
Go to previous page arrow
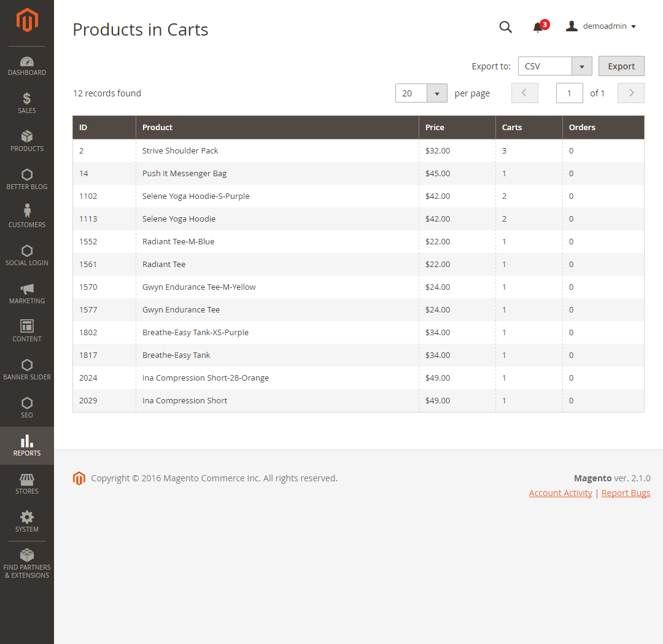click(x=525, y=93)
